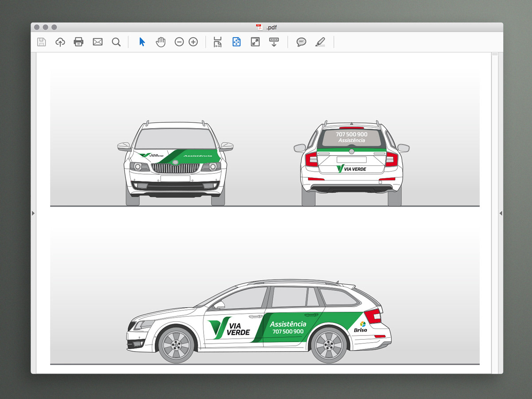Click the vertical scrollbar track
Viewport: 532px width, 399px height.
tap(494, 213)
